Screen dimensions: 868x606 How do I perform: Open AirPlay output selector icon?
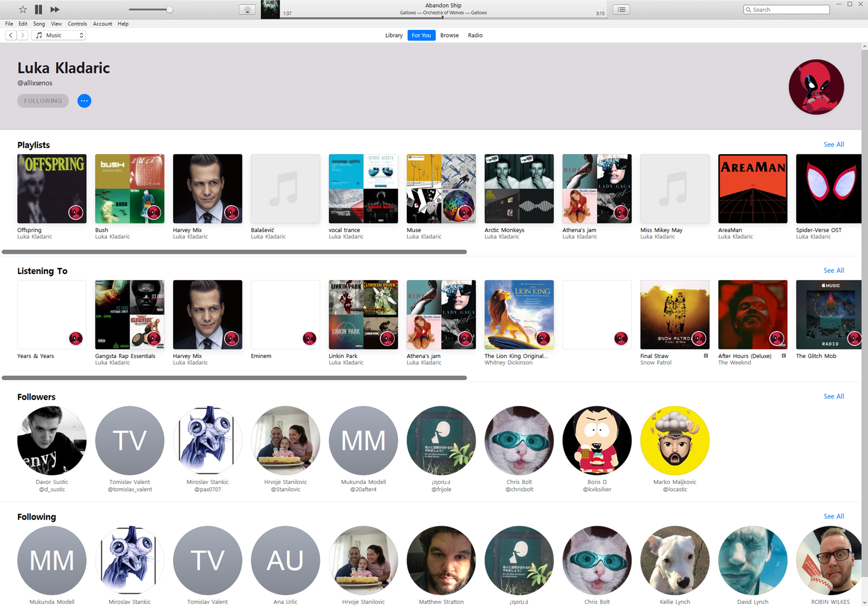click(247, 10)
